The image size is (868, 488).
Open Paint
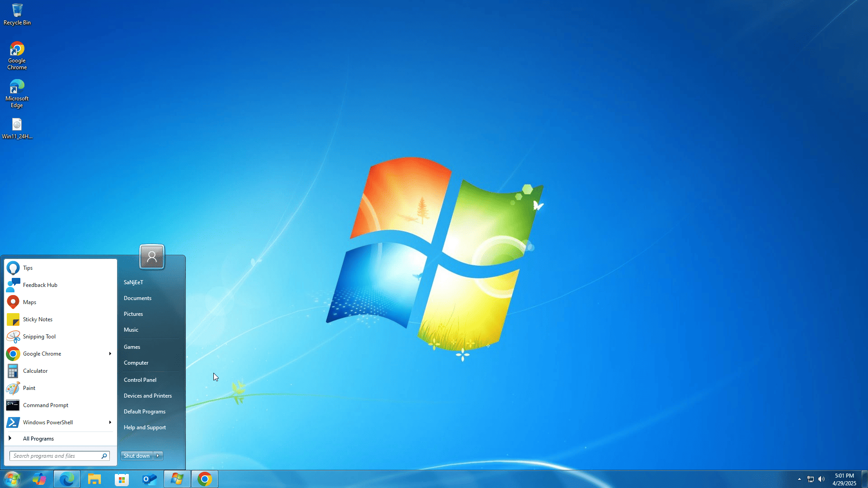(x=28, y=388)
